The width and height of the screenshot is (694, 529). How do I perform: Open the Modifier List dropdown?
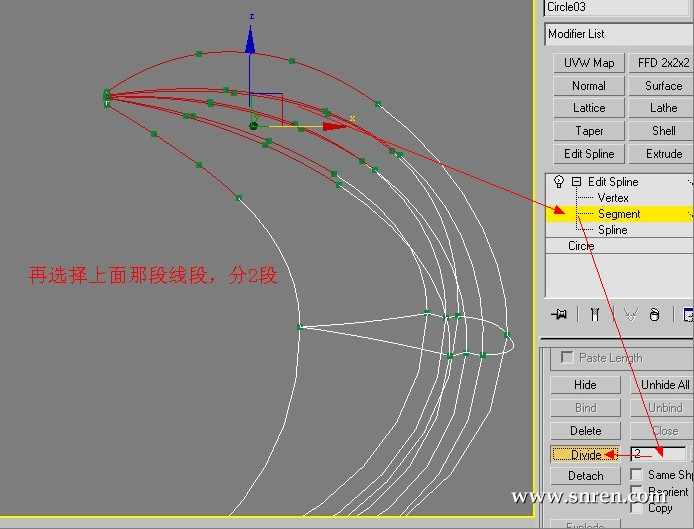pyautogui.click(x=619, y=34)
